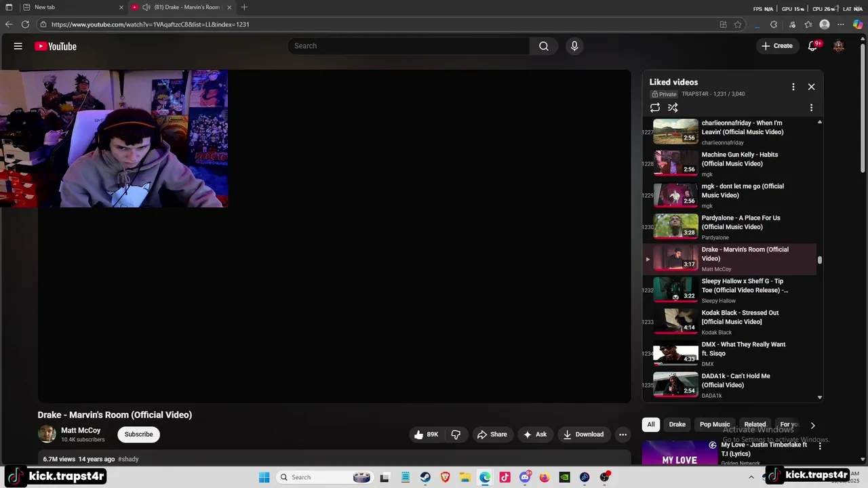This screenshot has width=868, height=488.
Task: Play DADA1k - Can't Hold Me
Action: [x=731, y=385]
